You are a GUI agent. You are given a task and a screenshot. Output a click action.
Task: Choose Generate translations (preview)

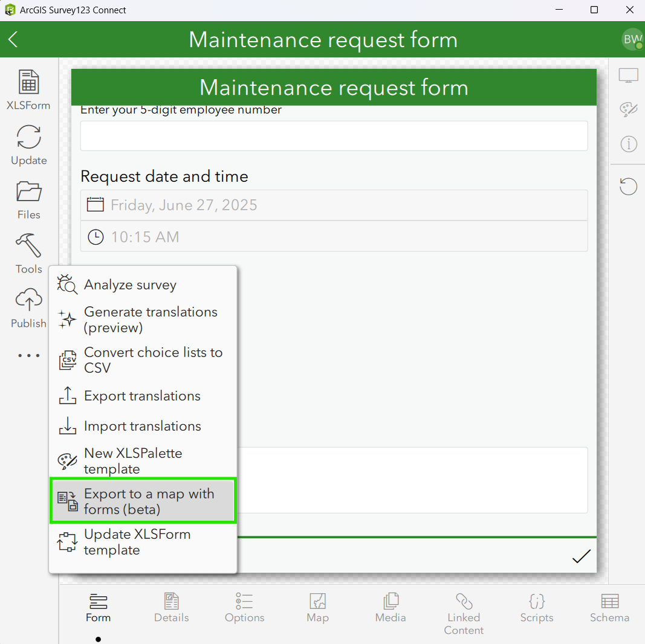click(143, 320)
